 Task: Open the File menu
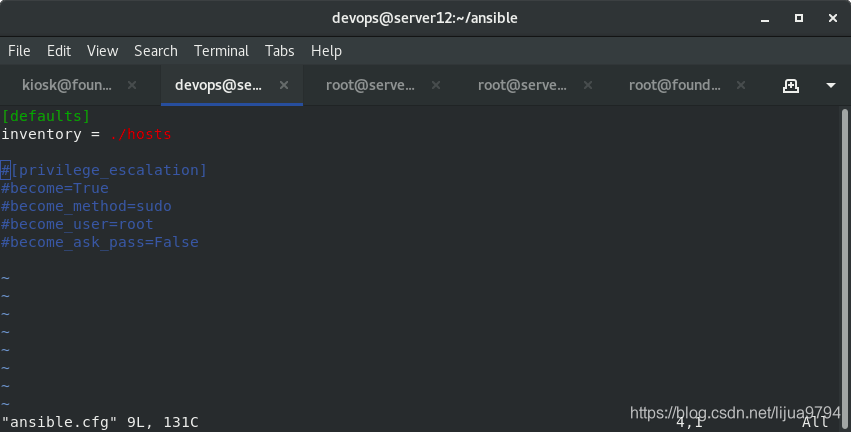coord(19,51)
